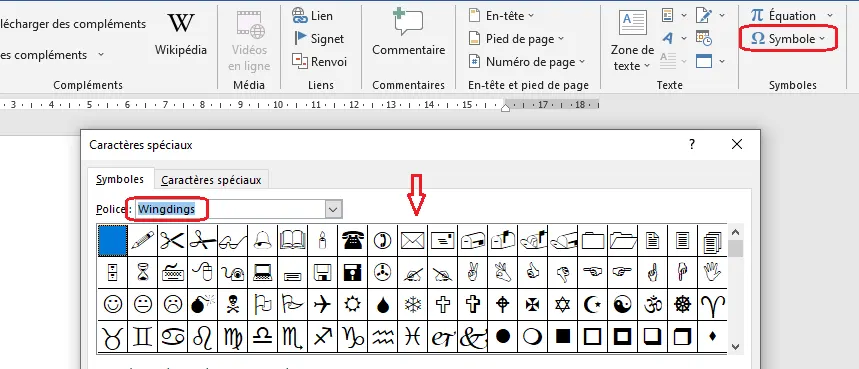The image size is (859, 369).
Task: Click the symbol grid scroll down arrow
Action: pos(735,347)
